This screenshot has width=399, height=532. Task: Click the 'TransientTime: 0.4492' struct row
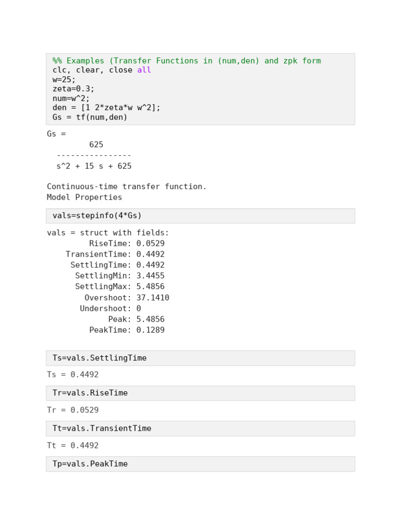click(x=115, y=254)
